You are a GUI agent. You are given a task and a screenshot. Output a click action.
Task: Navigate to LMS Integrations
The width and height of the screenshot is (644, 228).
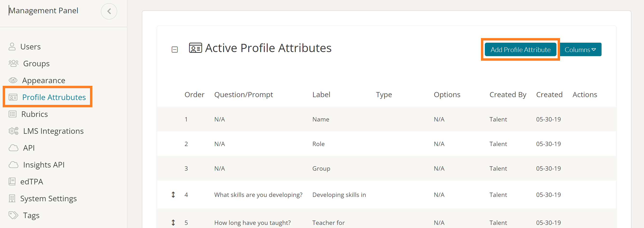[53, 131]
